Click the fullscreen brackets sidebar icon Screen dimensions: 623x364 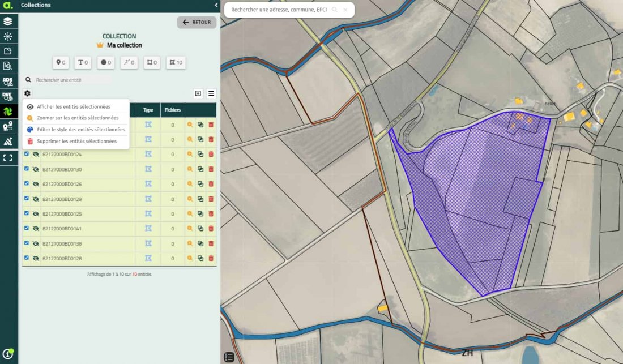[8, 157]
